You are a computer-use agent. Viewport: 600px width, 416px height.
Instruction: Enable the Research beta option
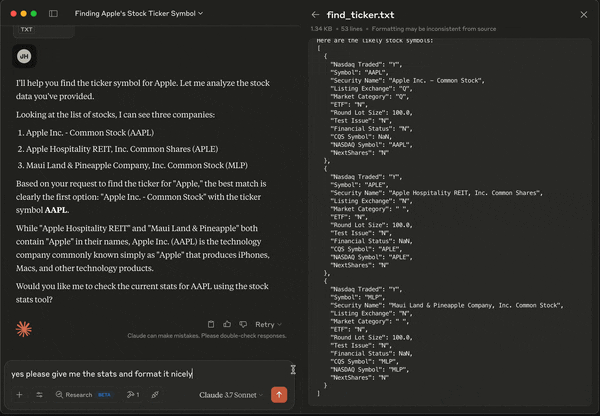tap(84, 395)
